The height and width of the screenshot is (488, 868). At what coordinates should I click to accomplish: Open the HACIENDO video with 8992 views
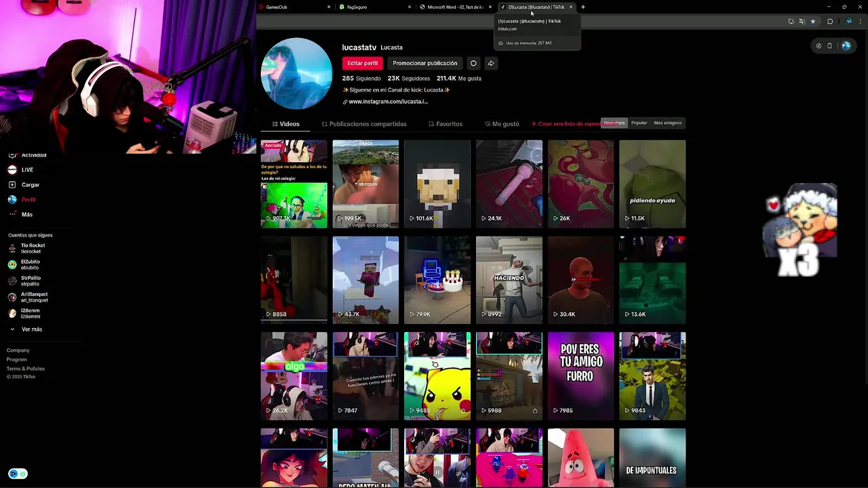[x=509, y=280]
